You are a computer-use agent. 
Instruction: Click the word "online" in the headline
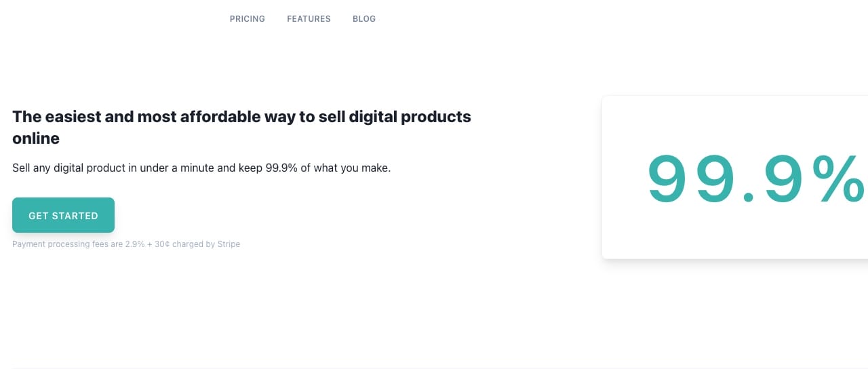tap(36, 138)
